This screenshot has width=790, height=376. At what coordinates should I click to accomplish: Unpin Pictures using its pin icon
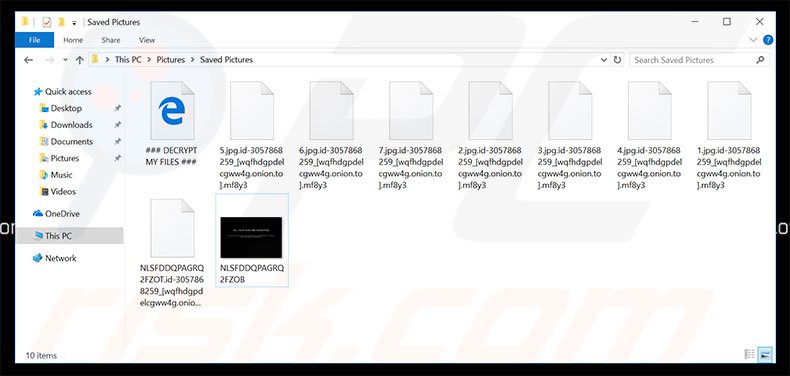117,158
